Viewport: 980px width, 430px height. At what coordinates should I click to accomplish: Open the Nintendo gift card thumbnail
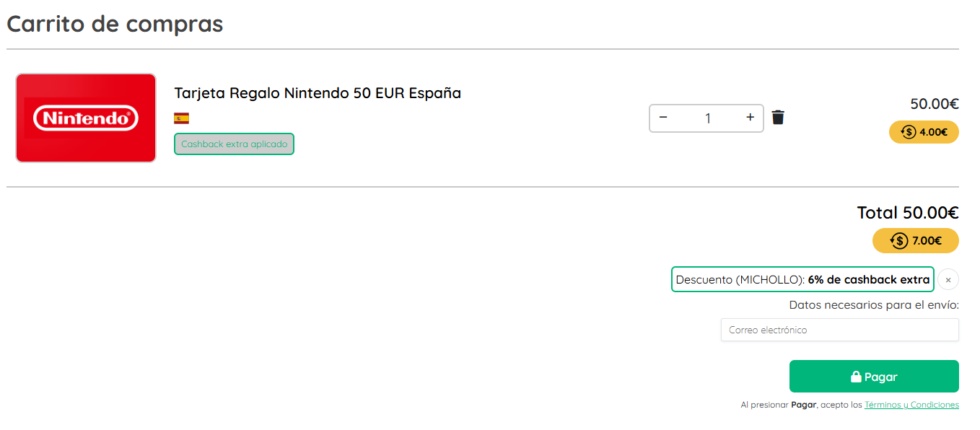(86, 118)
